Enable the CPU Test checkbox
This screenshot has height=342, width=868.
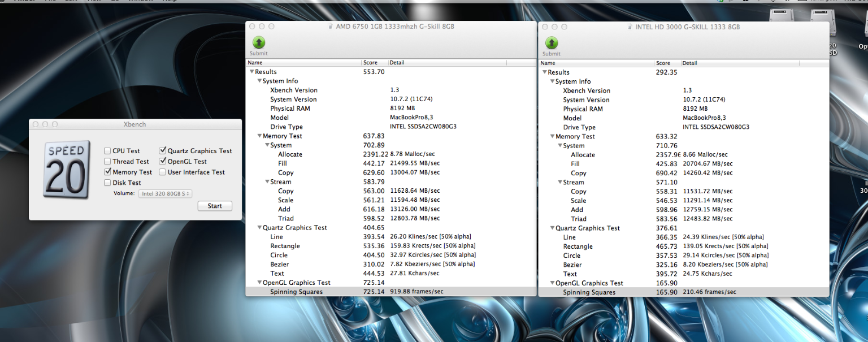[107, 151]
